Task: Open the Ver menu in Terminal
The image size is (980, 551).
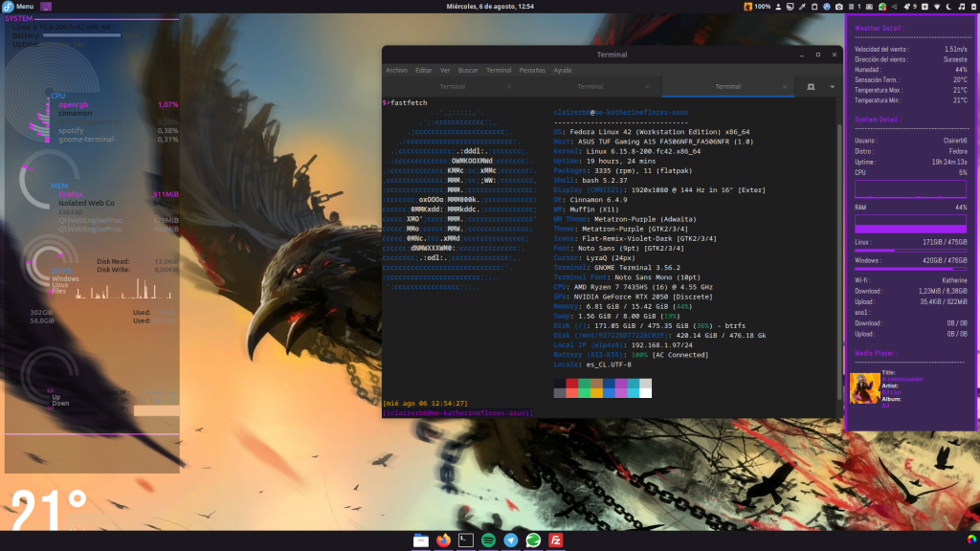Action: (x=445, y=70)
